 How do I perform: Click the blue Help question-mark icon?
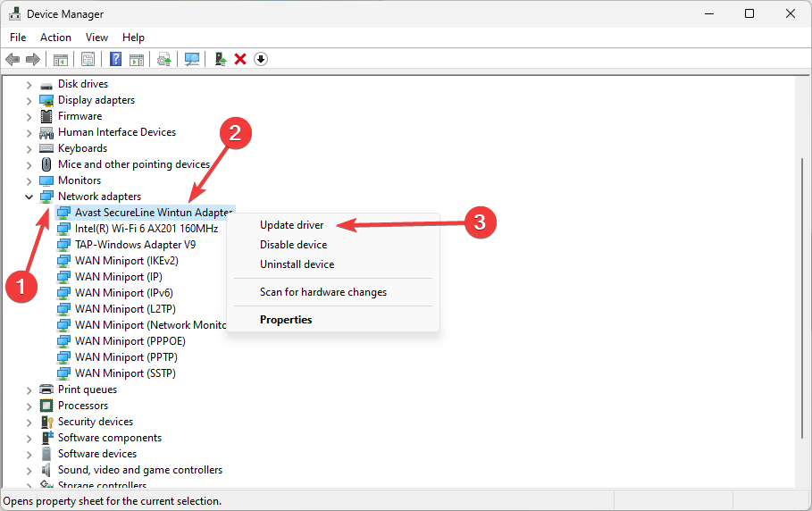[116, 59]
